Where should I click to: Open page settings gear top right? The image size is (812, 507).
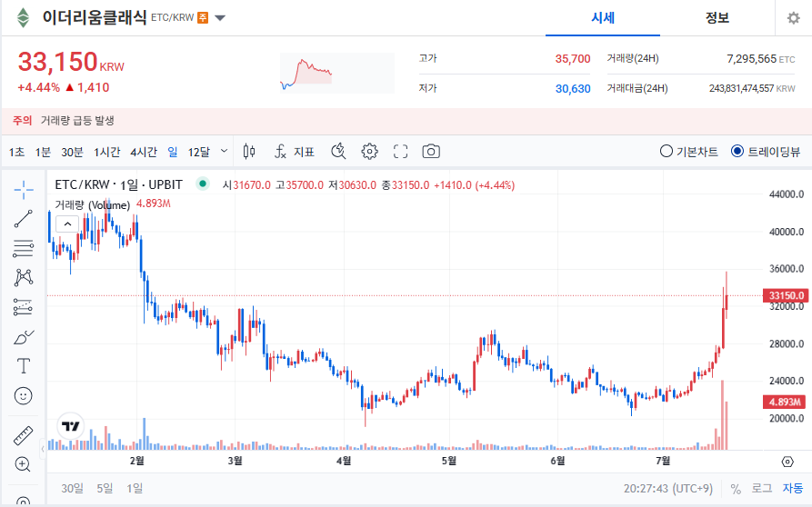click(x=793, y=18)
